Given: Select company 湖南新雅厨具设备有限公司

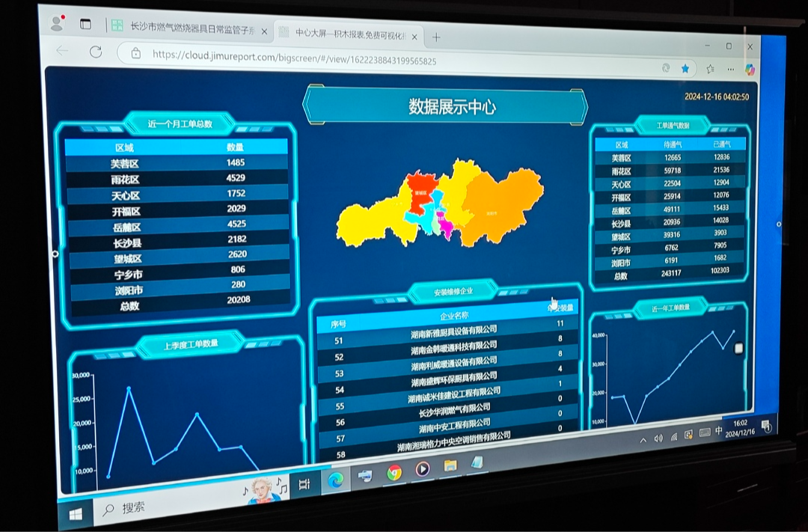Looking at the screenshot, I should [454, 331].
